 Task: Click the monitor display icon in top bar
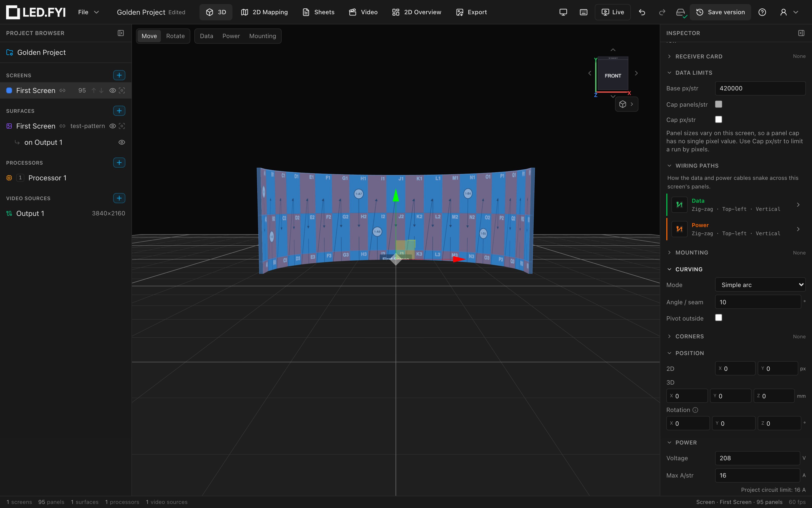563,12
